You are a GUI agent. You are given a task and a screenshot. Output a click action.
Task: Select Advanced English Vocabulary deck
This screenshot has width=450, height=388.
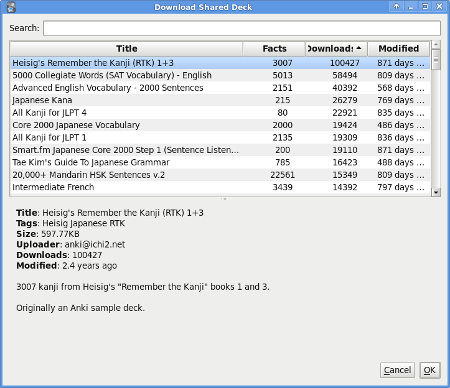(220, 88)
